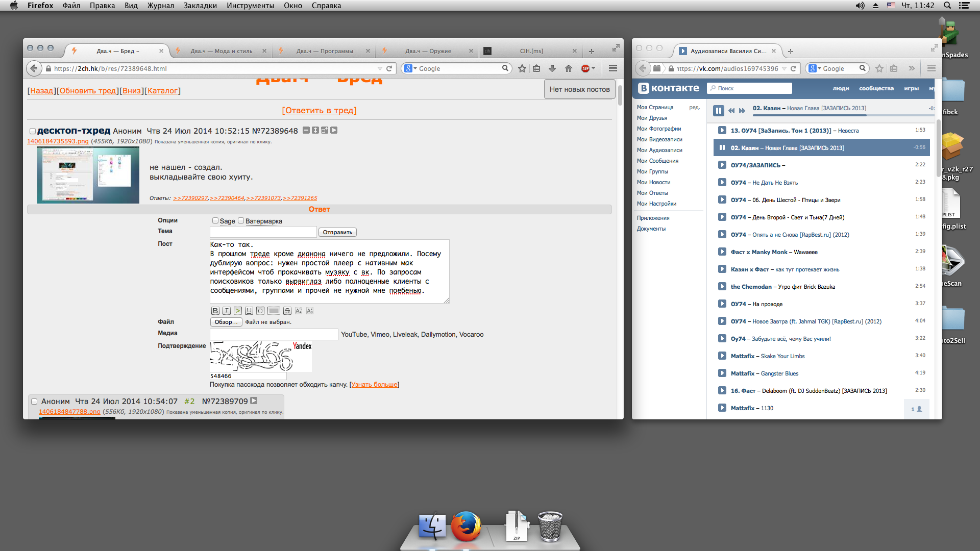This screenshot has height=551, width=980.
Task: Click Обновить тред link
Action: pyautogui.click(x=88, y=91)
